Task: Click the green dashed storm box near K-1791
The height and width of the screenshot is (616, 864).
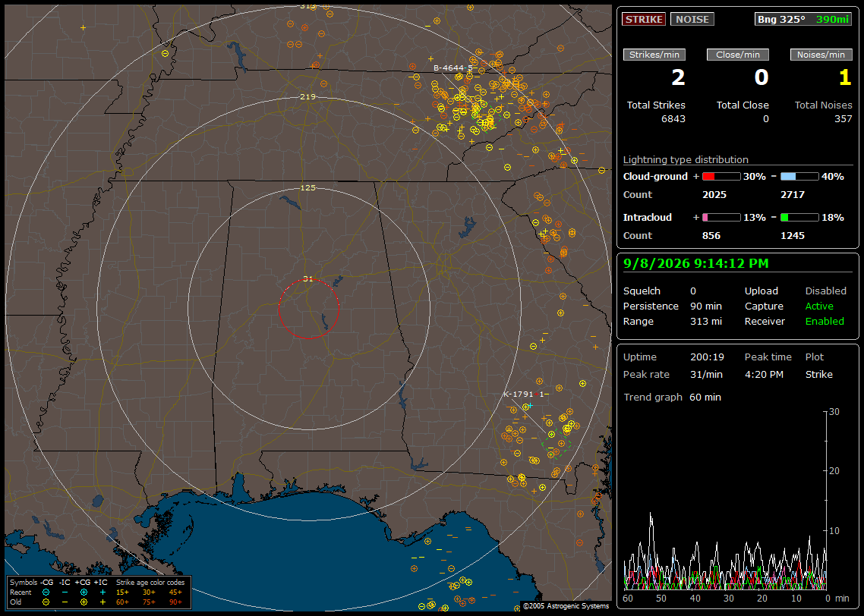Action: click(556, 444)
